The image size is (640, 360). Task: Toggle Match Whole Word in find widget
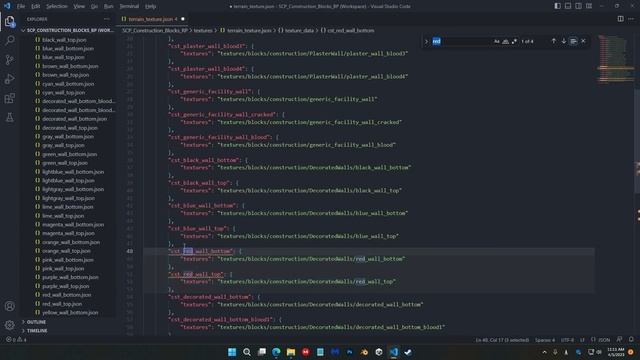point(505,41)
